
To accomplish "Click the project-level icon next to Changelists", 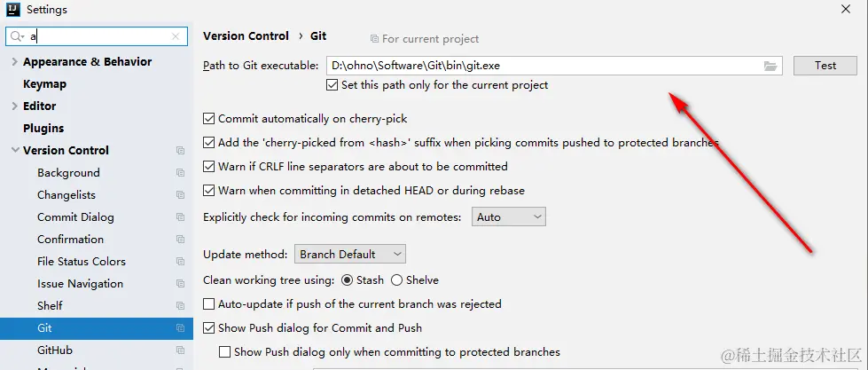I will [181, 195].
